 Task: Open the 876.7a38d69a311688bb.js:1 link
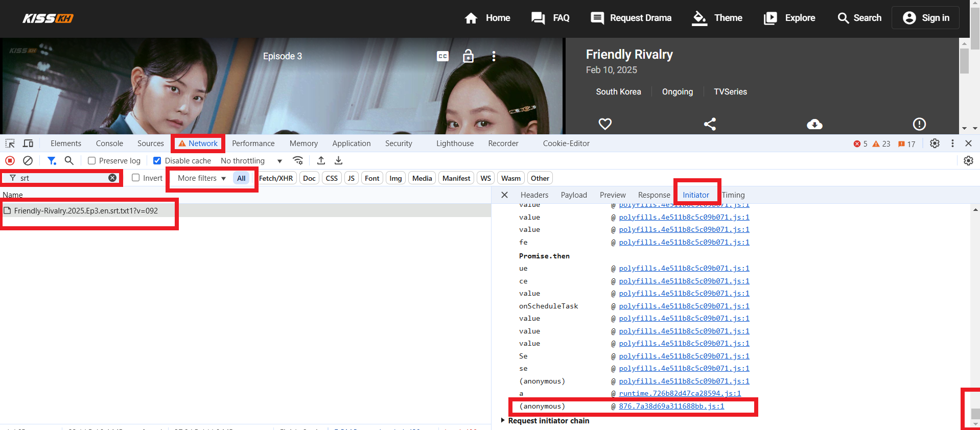pyautogui.click(x=671, y=407)
